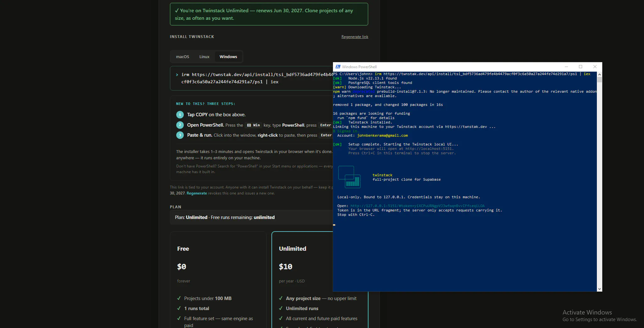Click 'Any project size — no upper limit'

tap(321, 298)
